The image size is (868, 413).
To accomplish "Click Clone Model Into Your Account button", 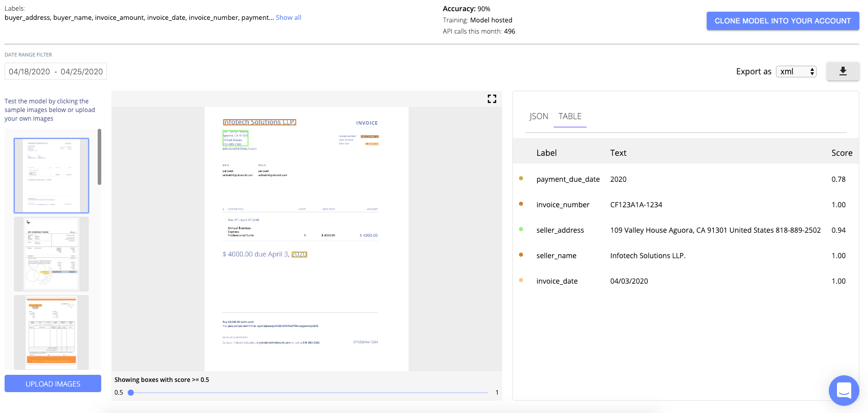I will point(783,21).
